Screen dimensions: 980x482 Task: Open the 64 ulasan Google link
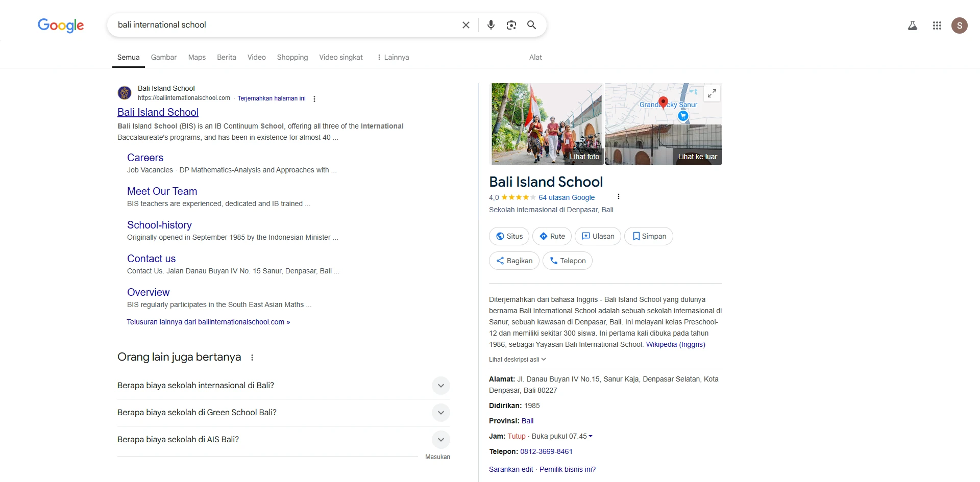pyautogui.click(x=567, y=197)
